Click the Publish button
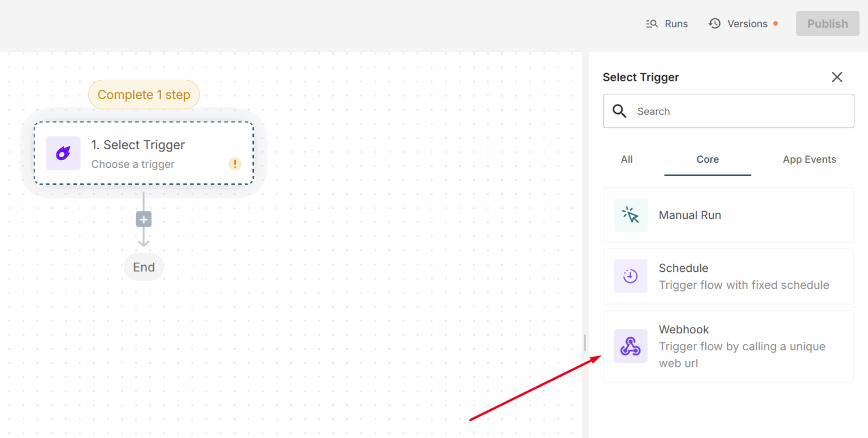Viewport: 868px width, 438px height. (x=827, y=23)
